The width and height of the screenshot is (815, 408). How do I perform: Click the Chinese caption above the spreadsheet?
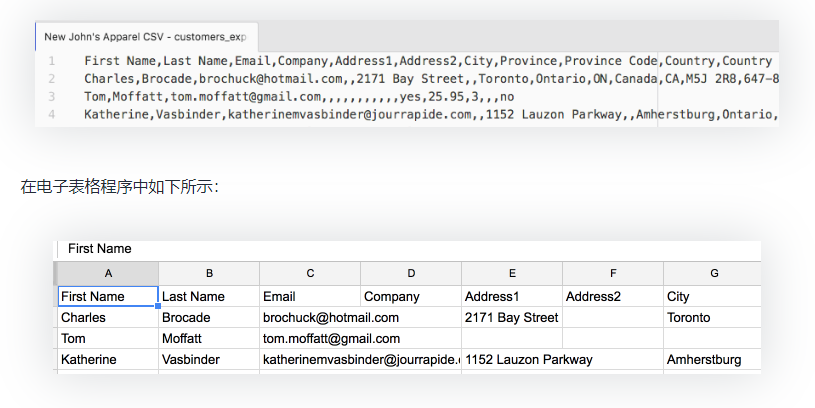119,187
